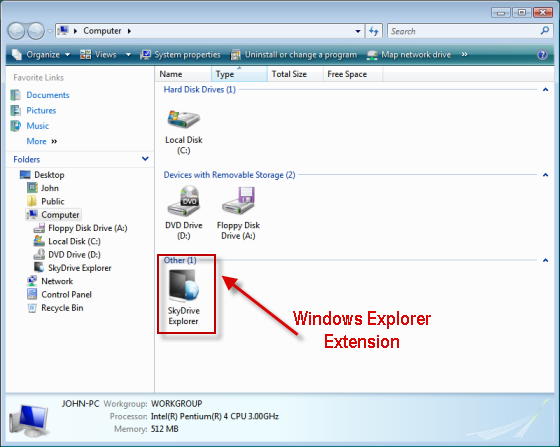Click Computer in the address breadcrumb

coord(102,31)
